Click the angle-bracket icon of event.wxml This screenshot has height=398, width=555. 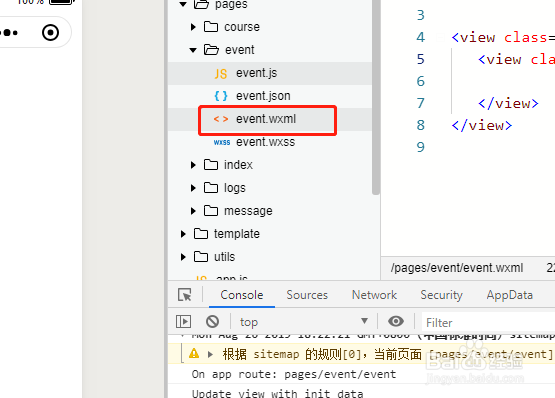click(221, 119)
